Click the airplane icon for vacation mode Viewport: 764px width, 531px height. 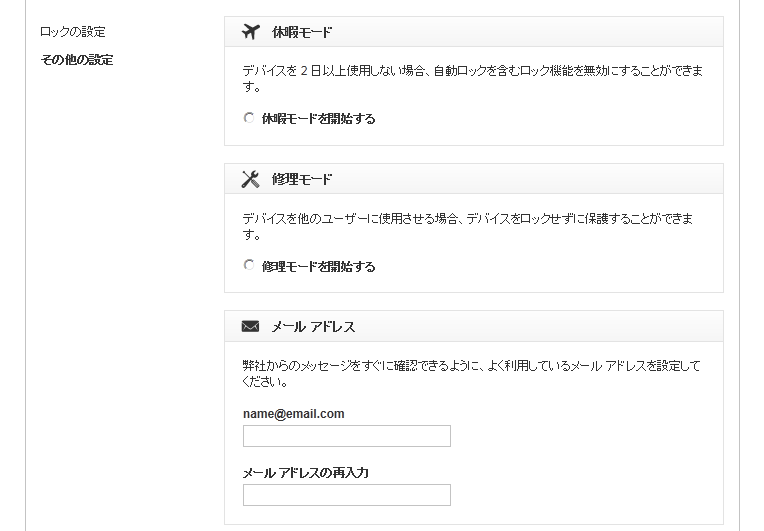251,32
